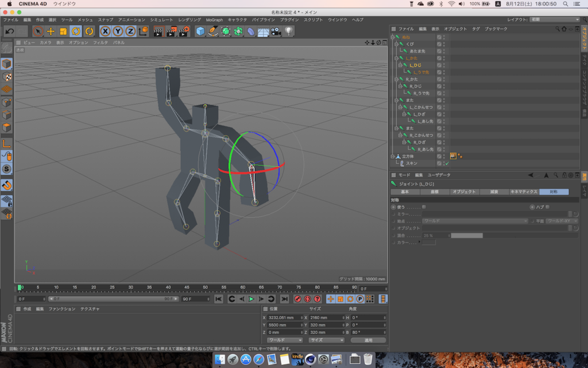Toggle the autokeying button
Image resolution: width=588 pixels, height=368 pixels.
point(308,299)
